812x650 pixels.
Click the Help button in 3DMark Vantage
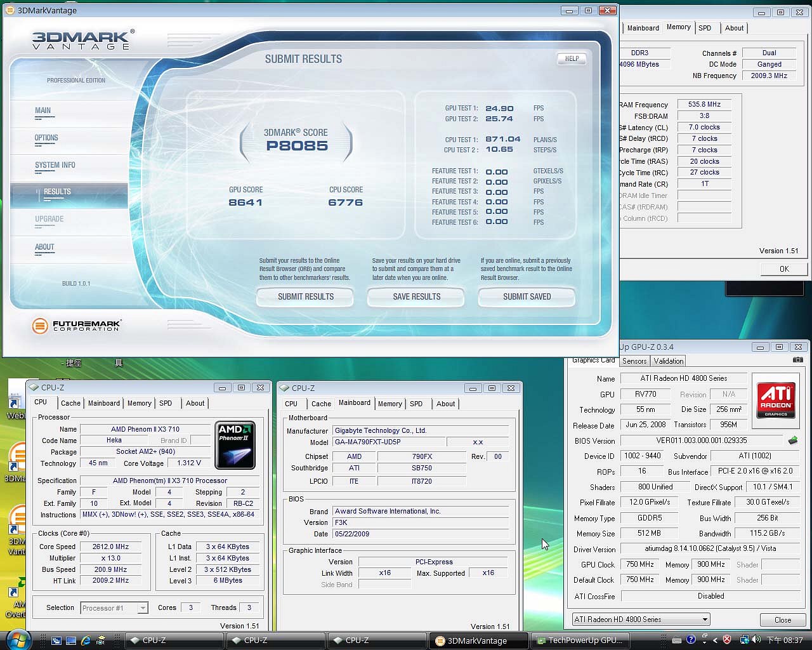(x=572, y=58)
